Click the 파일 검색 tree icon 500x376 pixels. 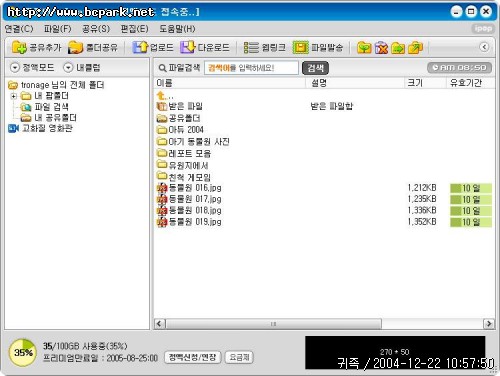(26, 107)
